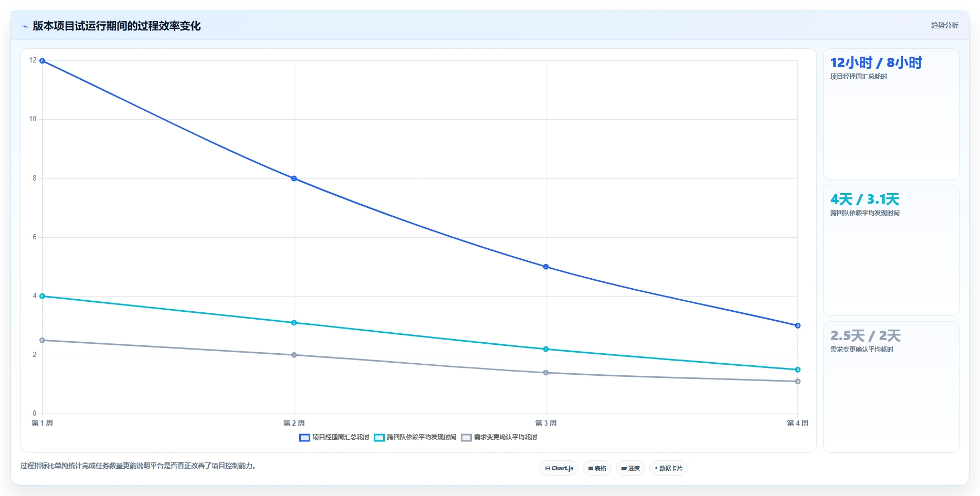Viewport: 980px width, 496px height.
Task: Click the 第 4 周 x-axis label
Action: pos(797,423)
